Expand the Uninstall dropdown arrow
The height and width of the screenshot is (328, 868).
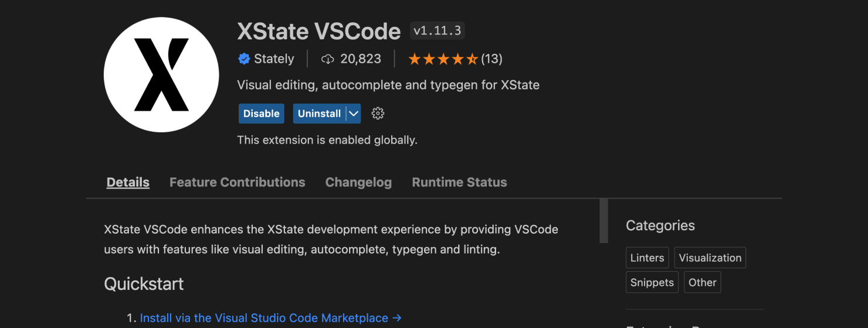353,114
